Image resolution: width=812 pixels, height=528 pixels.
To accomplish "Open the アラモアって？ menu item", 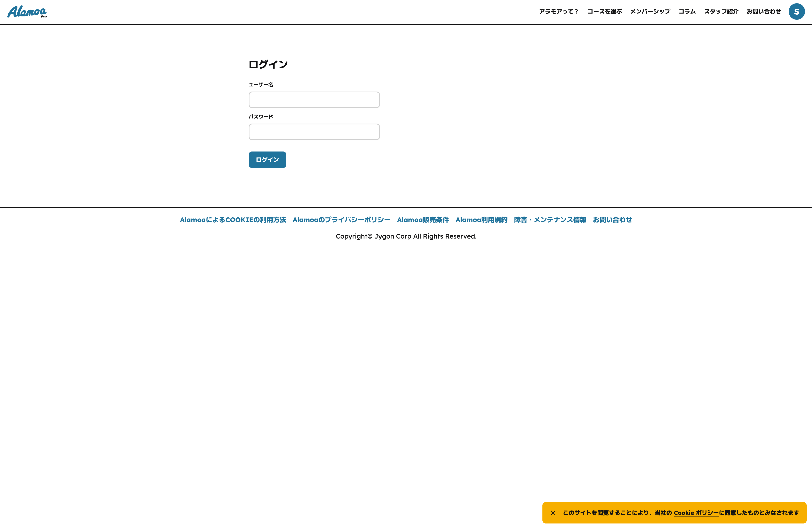I will click(558, 12).
